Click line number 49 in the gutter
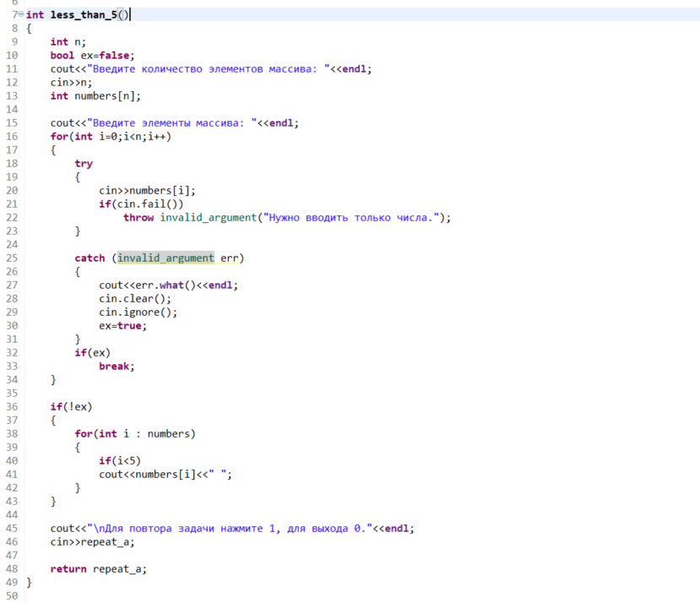 [12, 583]
